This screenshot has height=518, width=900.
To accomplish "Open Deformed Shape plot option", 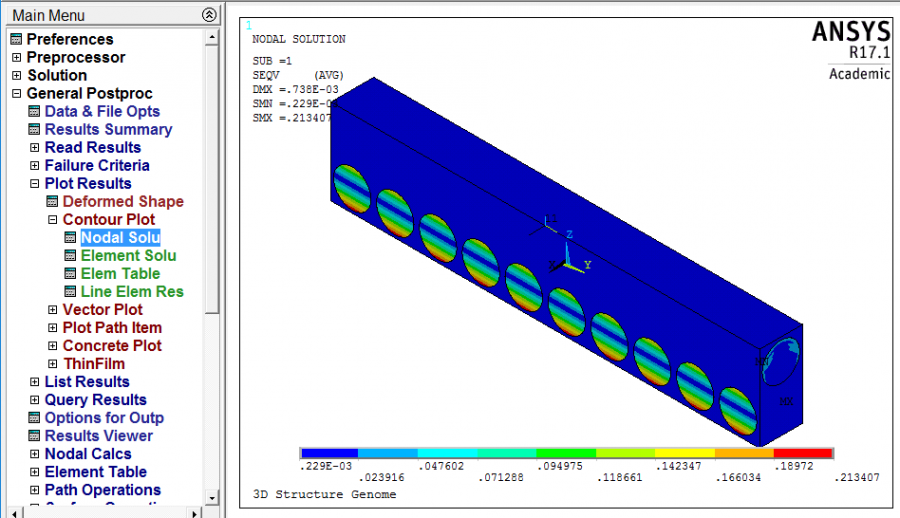I will 123,202.
